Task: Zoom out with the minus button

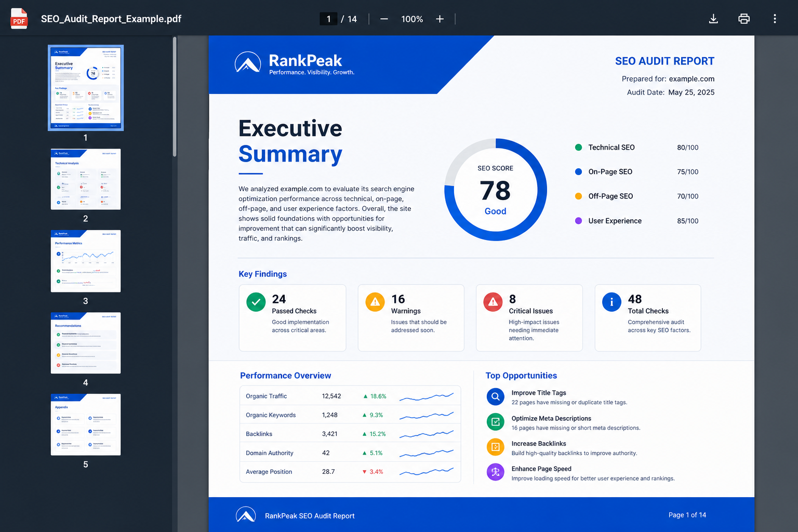Action: [x=384, y=19]
